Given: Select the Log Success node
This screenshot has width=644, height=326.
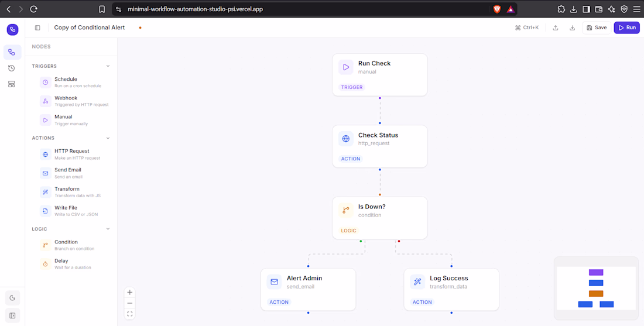Looking at the screenshot, I should pyautogui.click(x=451, y=290).
